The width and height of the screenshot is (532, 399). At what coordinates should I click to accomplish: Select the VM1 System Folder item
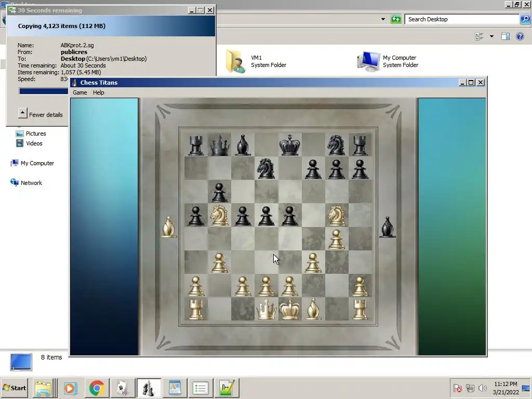(257, 61)
